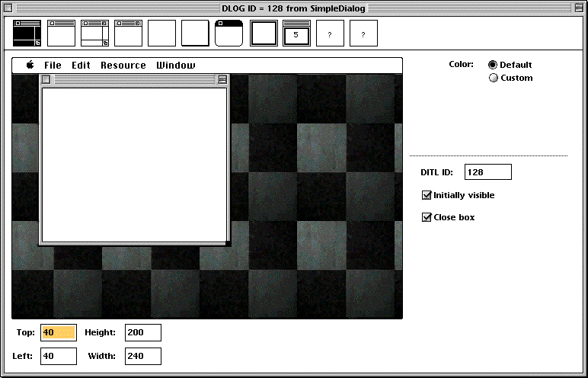Image resolution: width=588 pixels, height=378 pixels.
Task: Open the File menu in preview
Action: point(53,66)
